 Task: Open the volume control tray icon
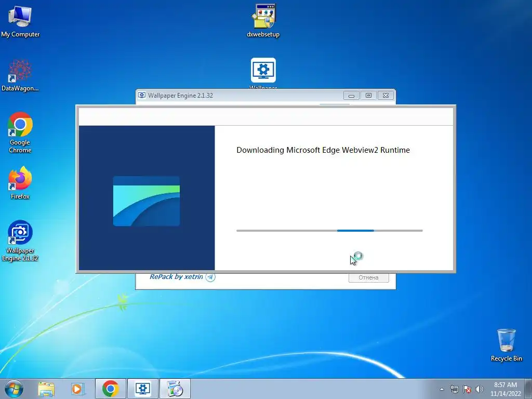480,389
